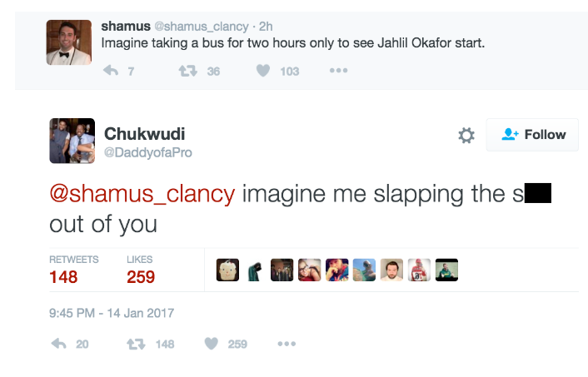The image size is (588, 377).
Task: Open the tweet timestamp 9:45 PM link
Action: 112,313
